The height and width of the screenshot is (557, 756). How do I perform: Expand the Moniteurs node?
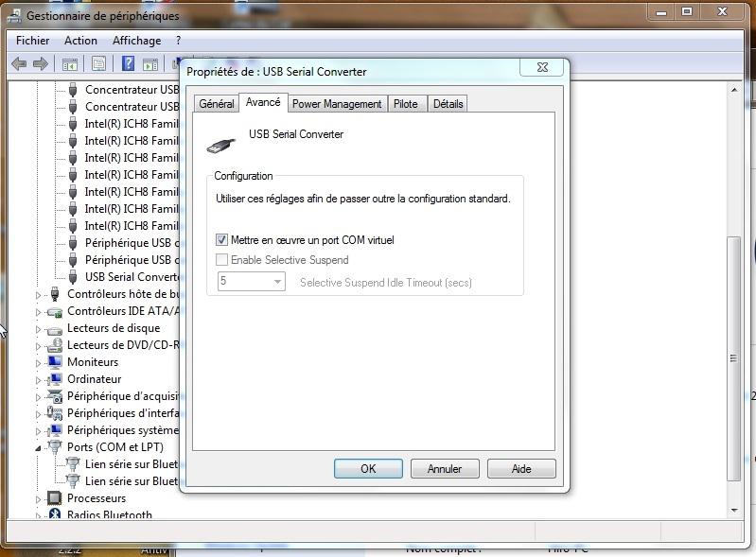click(39, 363)
